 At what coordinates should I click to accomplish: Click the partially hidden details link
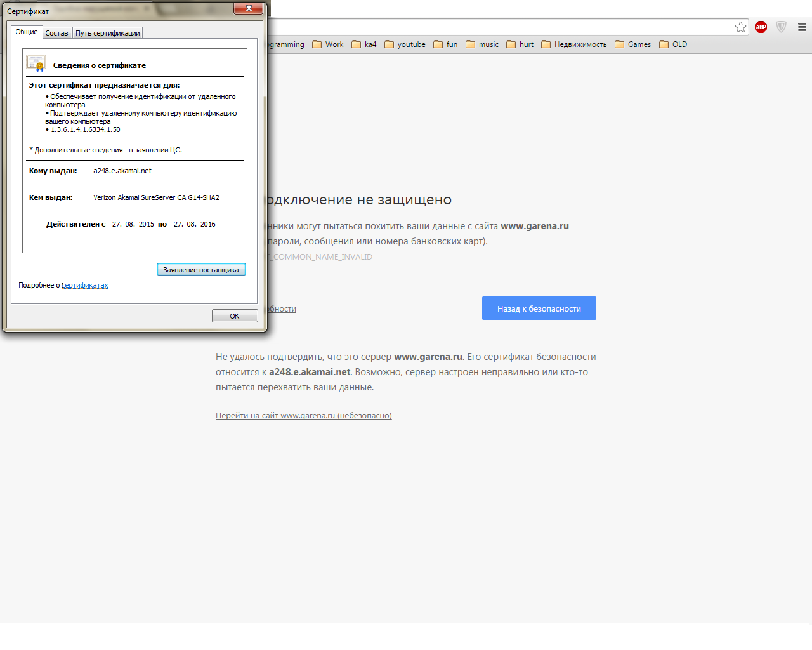(x=282, y=309)
